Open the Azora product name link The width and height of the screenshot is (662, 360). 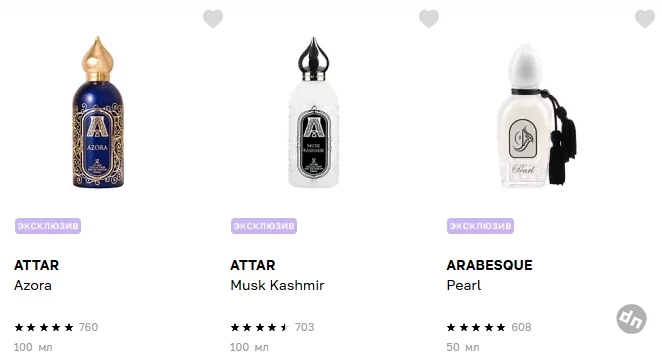[33, 285]
